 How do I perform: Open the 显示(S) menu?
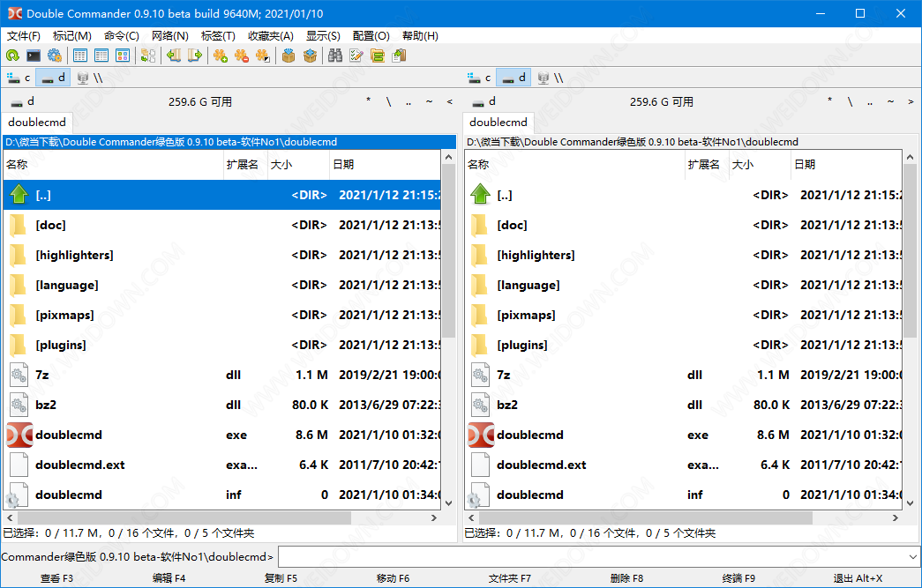pyautogui.click(x=323, y=36)
